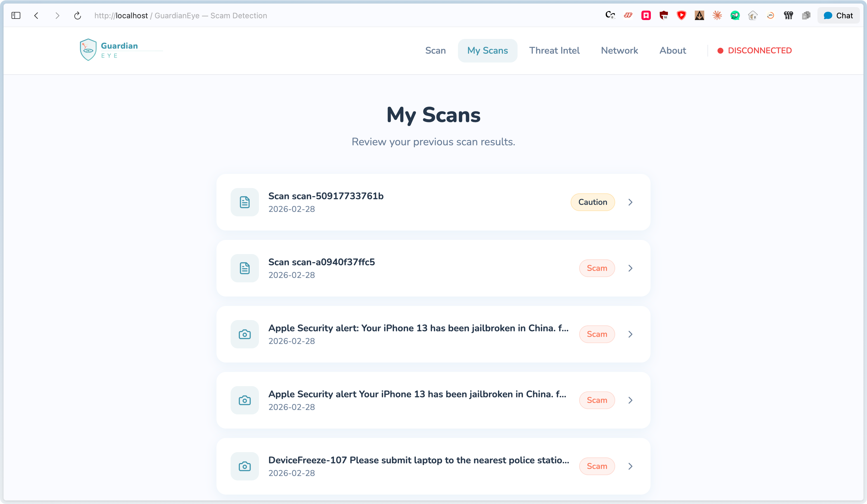Click the Caution badge on first scan
The width and height of the screenshot is (867, 504).
click(x=592, y=202)
